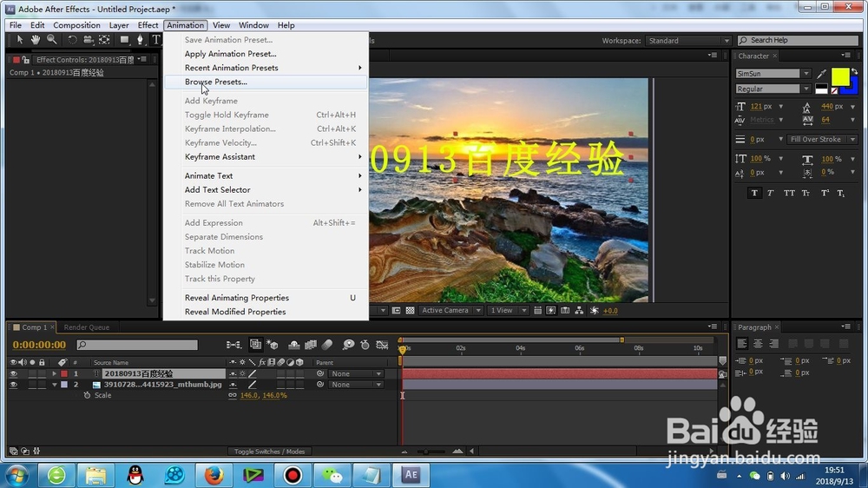Select the Rectangle shape tool
This screenshot has width=868, height=488.
point(124,39)
